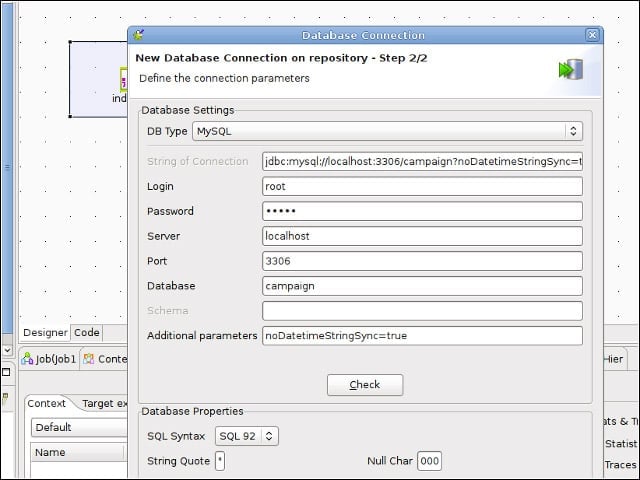Click the Contexts tab icon
This screenshot has height=480, width=640.
click(88, 359)
